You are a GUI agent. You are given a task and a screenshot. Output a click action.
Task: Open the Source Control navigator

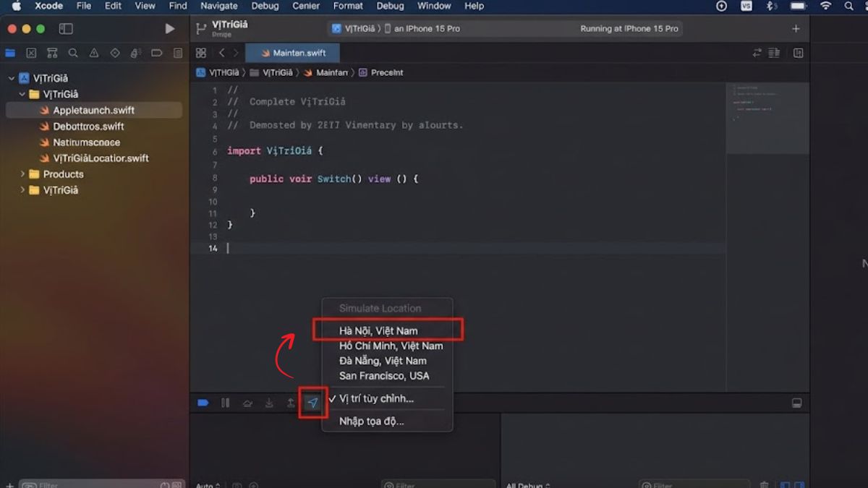click(31, 53)
